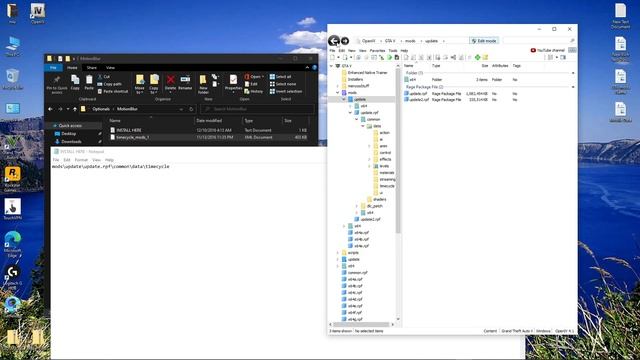Viewport: 640px width, 360px height.
Task: Open OpenIV Favorites menu
Action: point(377,51)
